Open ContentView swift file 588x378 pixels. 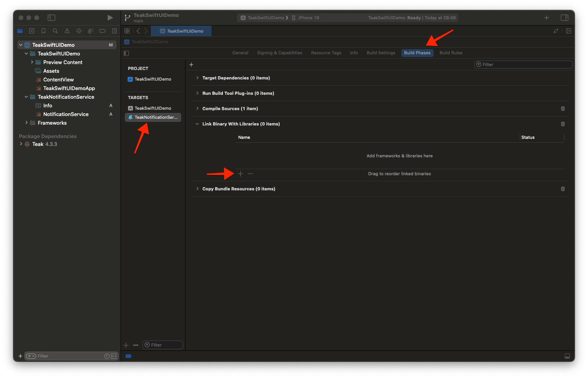coord(58,80)
